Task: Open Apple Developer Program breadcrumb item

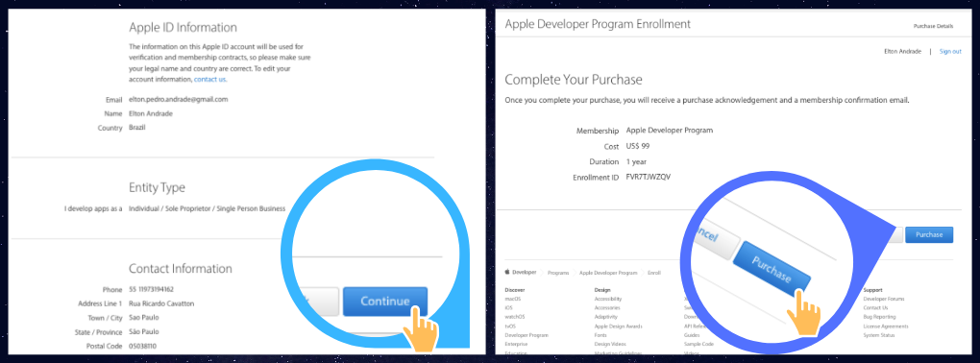Action: [x=608, y=273]
